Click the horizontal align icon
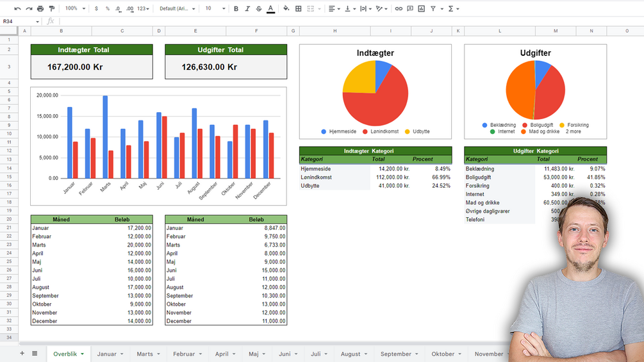 pos(332,8)
